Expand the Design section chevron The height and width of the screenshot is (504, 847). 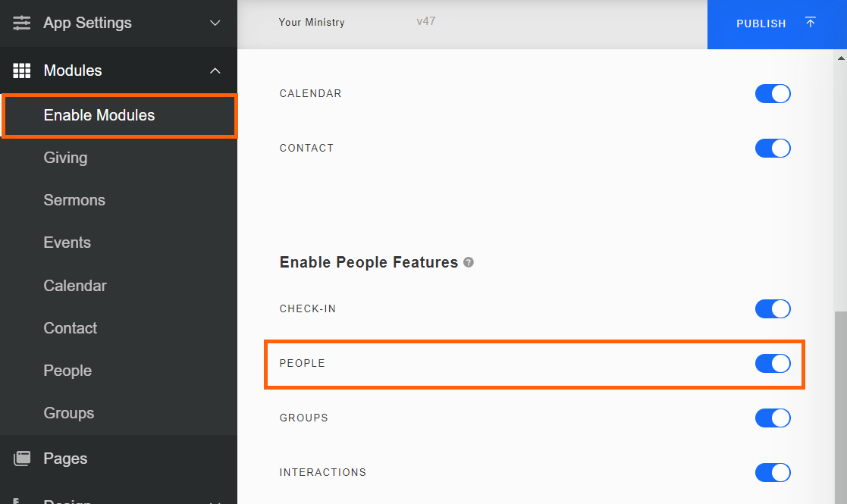(215, 502)
